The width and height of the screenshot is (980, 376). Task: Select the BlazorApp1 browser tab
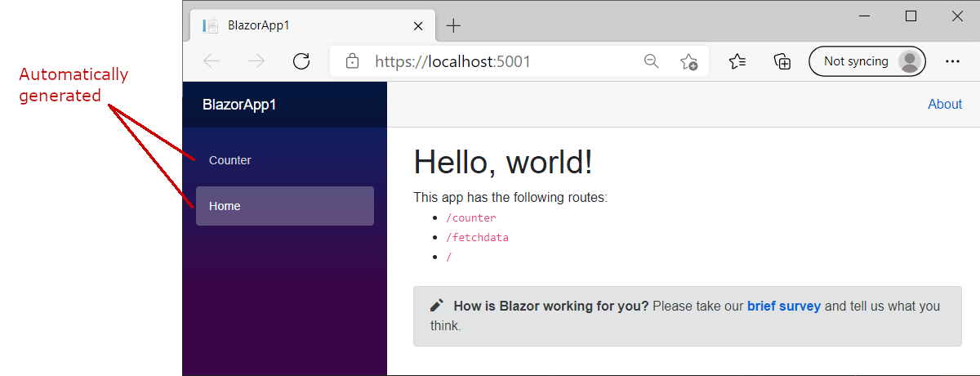click(312, 25)
